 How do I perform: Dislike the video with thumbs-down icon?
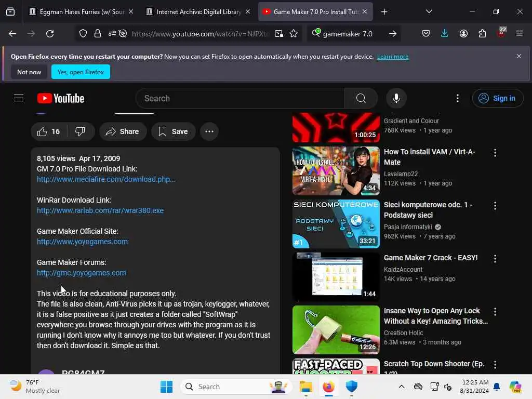pos(80,131)
